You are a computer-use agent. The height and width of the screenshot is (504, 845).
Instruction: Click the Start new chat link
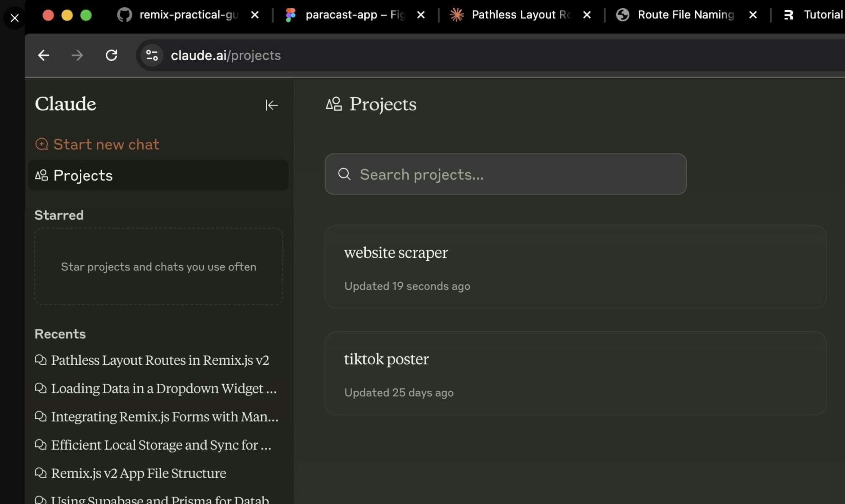tap(106, 144)
